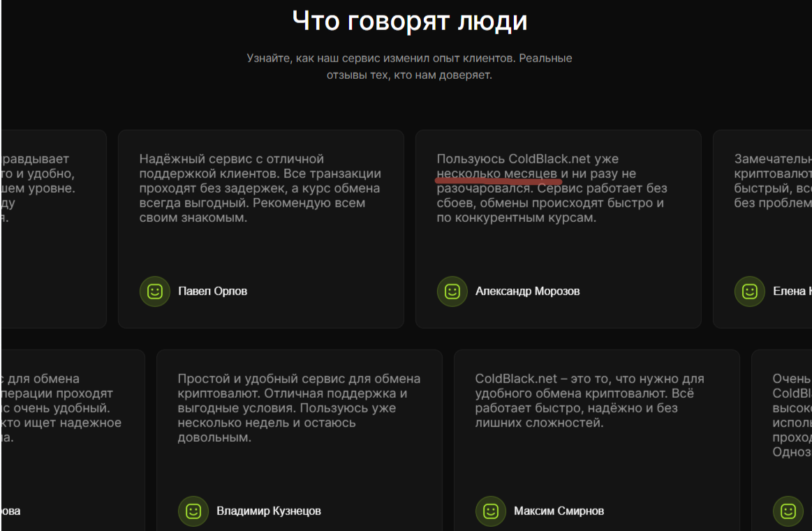Click Александр Морозов's green avatar icon
812x531 pixels.
click(452, 292)
